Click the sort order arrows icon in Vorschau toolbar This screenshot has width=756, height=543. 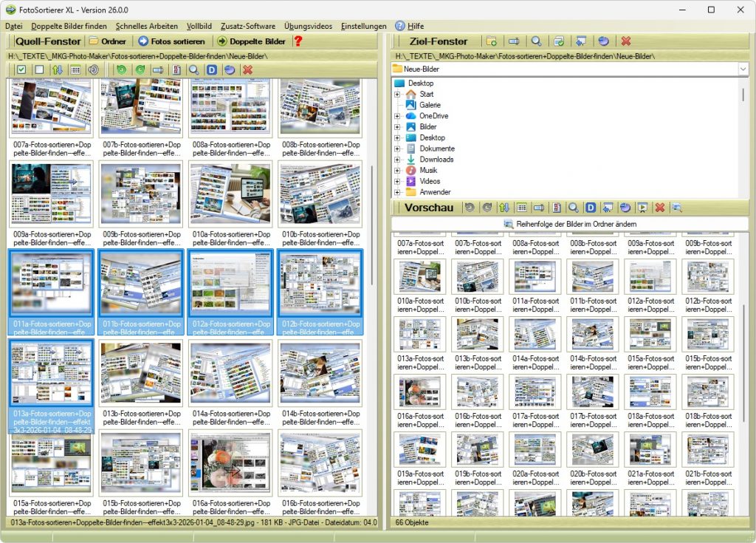(x=504, y=208)
